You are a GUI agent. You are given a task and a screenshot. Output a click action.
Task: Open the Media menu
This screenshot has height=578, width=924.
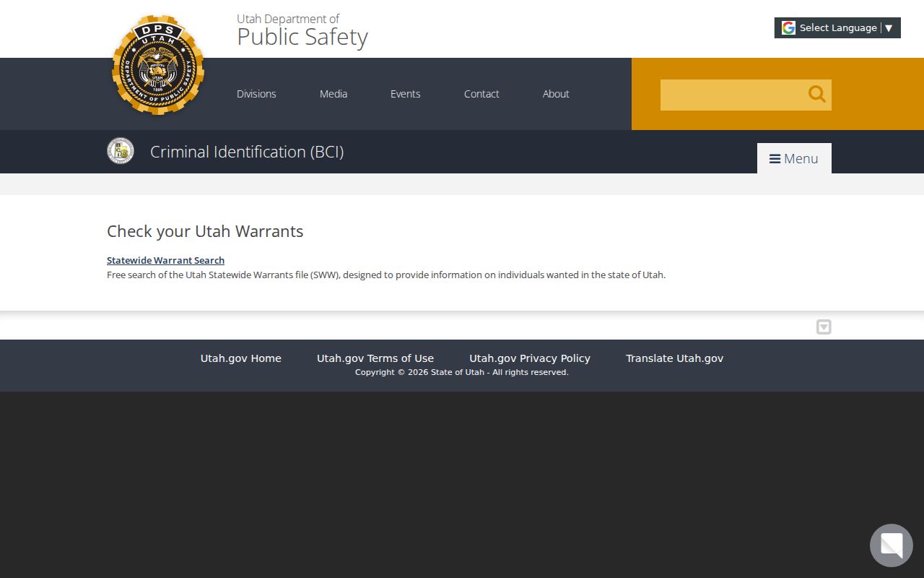pyautogui.click(x=334, y=94)
